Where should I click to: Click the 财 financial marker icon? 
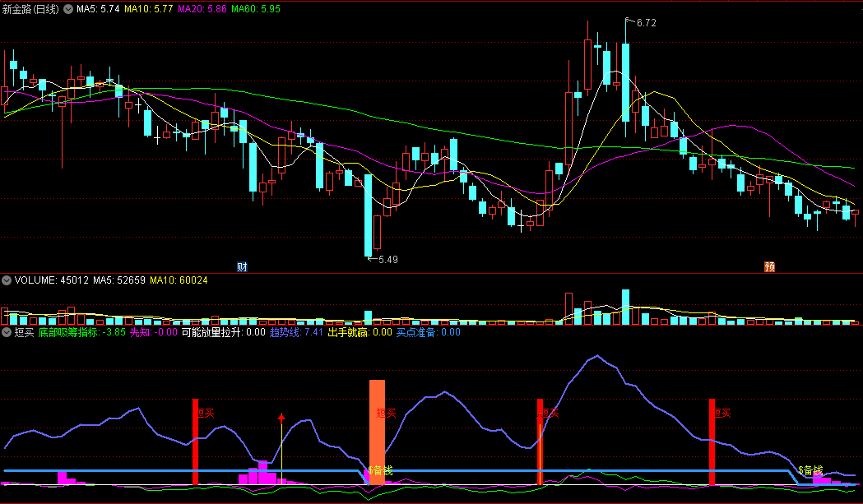tap(242, 267)
